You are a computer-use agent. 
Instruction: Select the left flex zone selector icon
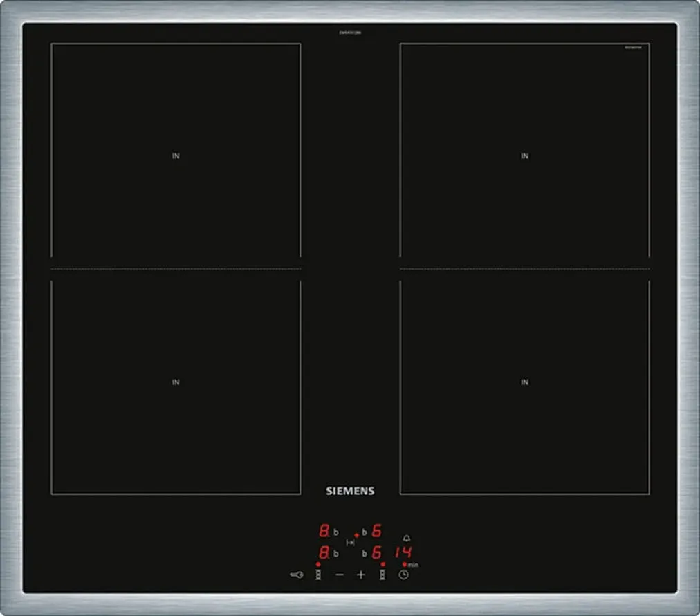(318, 575)
